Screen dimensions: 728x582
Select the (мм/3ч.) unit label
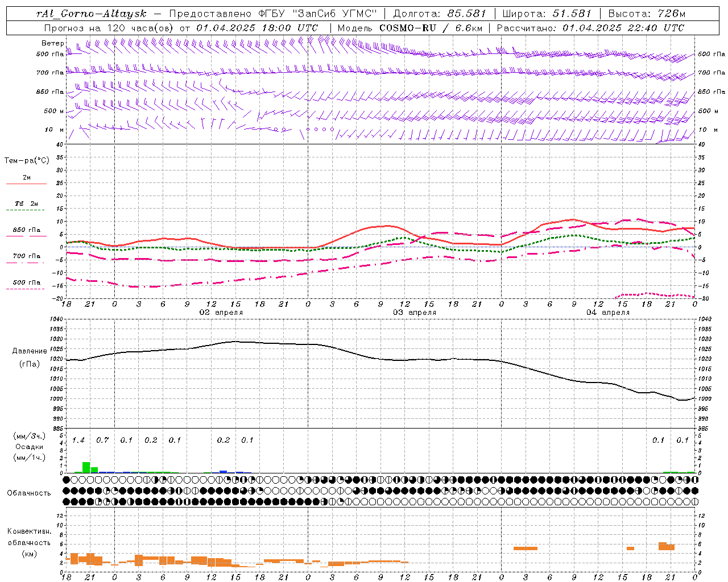tap(30, 436)
